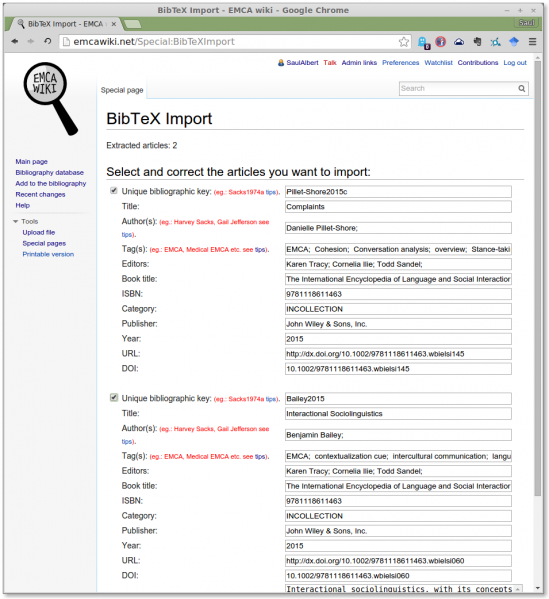
Task: Open the sidebar Help link
Action: point(23,206)
